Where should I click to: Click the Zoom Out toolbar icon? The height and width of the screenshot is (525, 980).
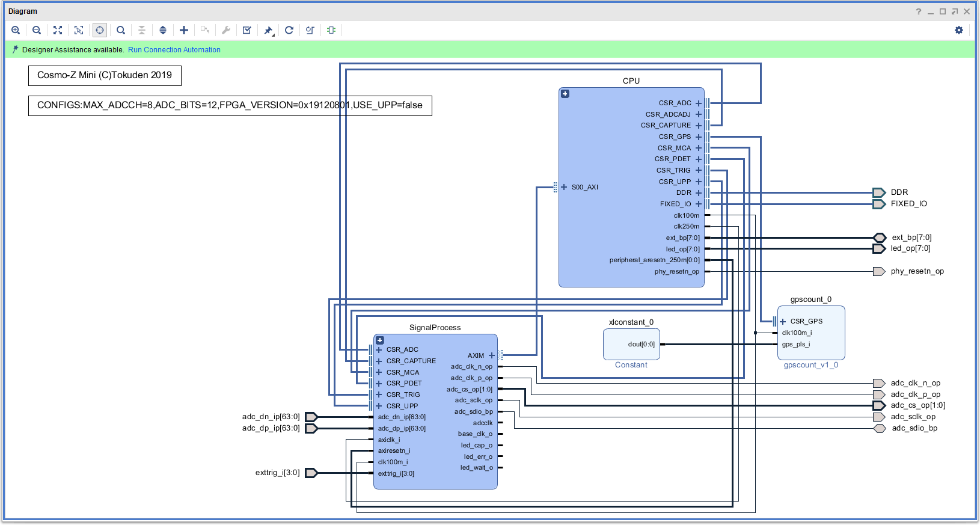coord(37,30)
